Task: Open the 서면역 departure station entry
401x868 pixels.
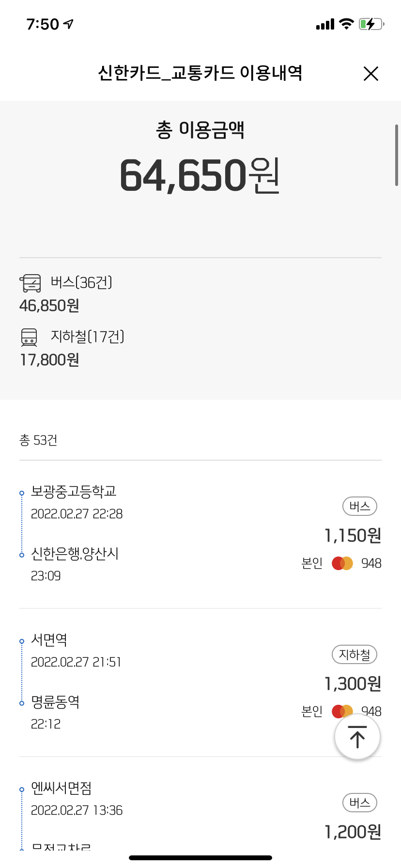Action: (49, 640)
